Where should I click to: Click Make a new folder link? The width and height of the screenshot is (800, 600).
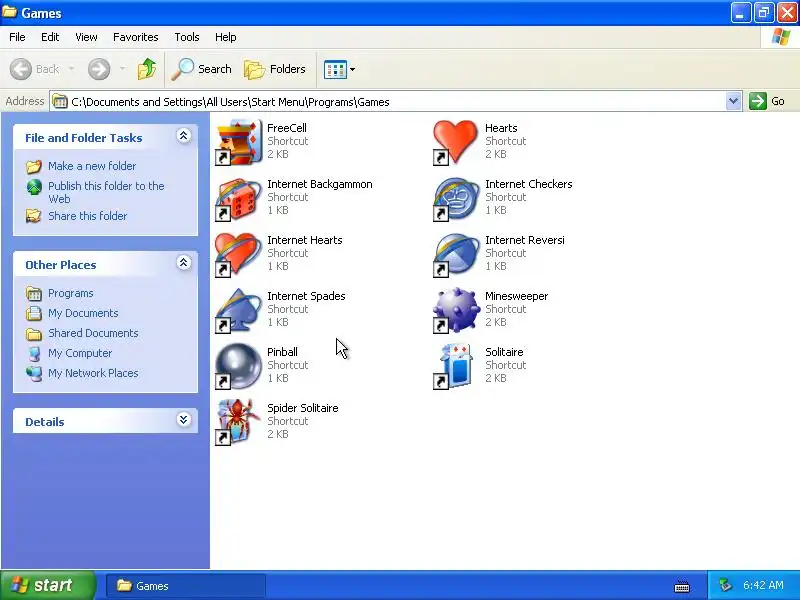click(x=92, y=166)
